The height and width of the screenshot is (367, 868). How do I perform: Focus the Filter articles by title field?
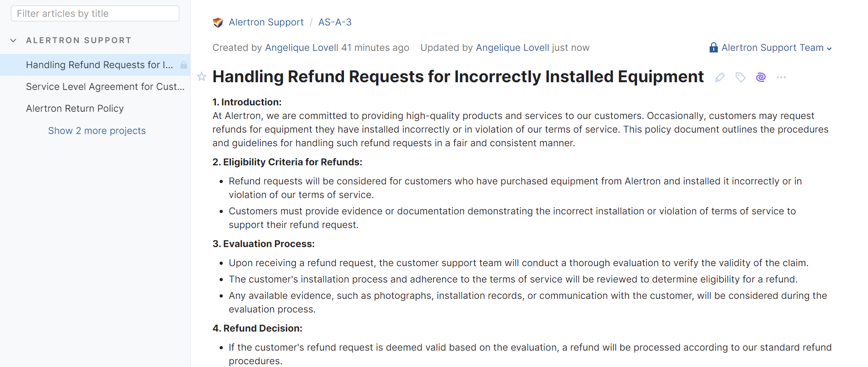[95, 14]
